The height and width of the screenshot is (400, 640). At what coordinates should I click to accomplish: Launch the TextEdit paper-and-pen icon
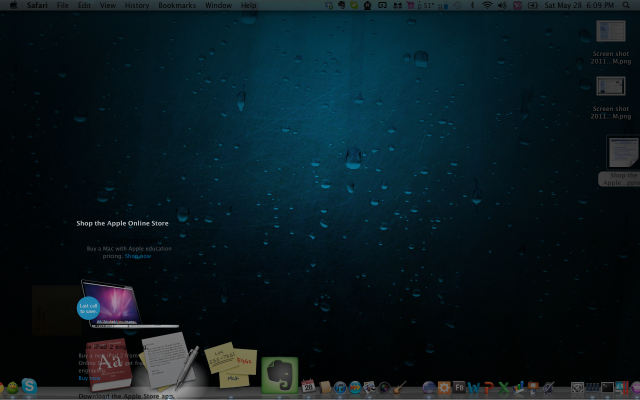169,360
